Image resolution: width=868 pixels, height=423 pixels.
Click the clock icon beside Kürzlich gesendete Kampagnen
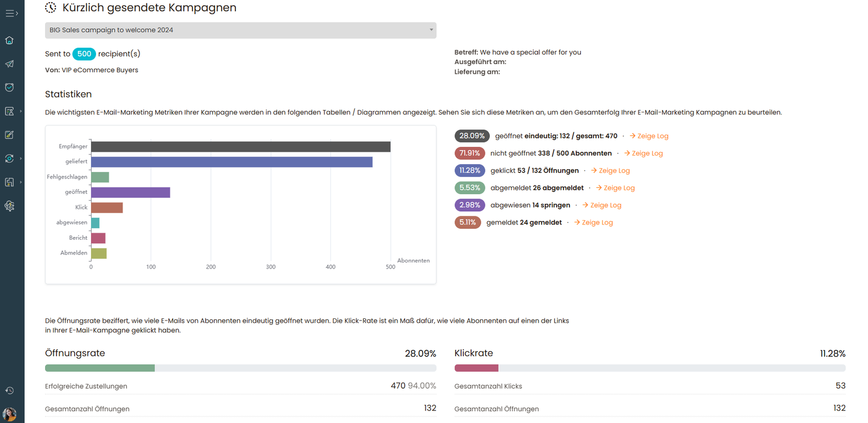coord(50,8)
